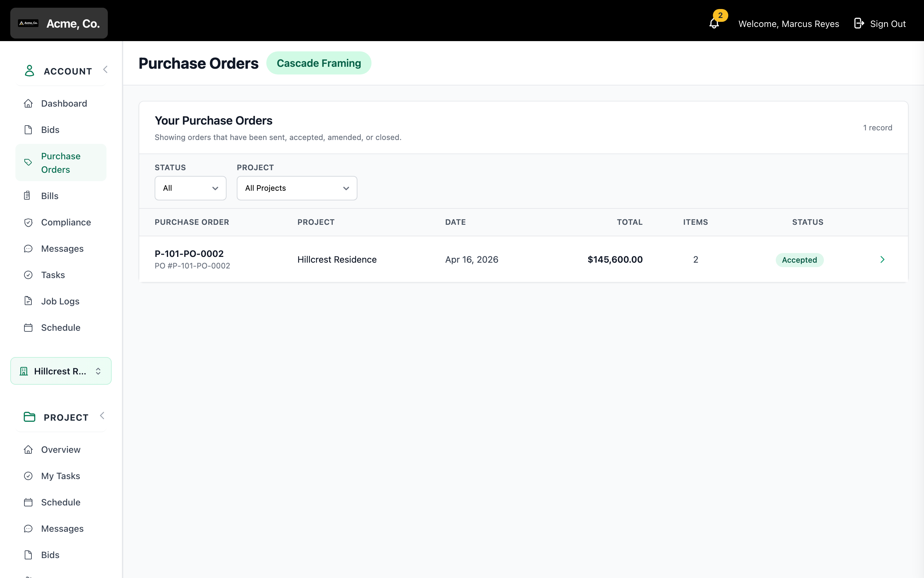
Task: Click the Bills receipt icon
Action: pos(27,196)
